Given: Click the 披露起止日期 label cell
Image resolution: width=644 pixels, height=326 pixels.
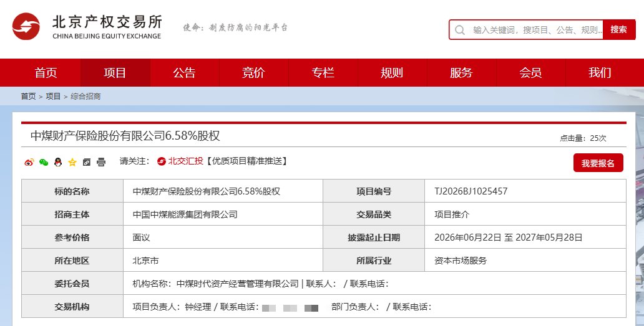Looking at the screenshot, I should coord(374,237).
